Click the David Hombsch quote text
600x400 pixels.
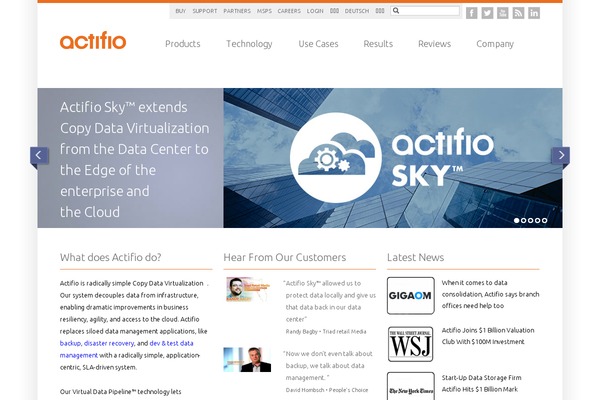[328, 366]
